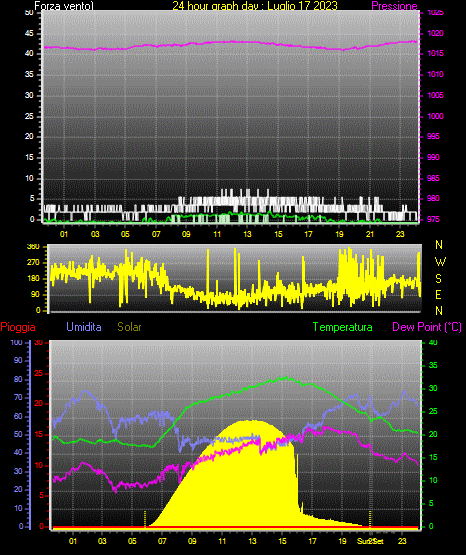The height and width of the screenshot is (555, 466).
Task: Click the red Pioggia legend label
Action: click(18, 327)
